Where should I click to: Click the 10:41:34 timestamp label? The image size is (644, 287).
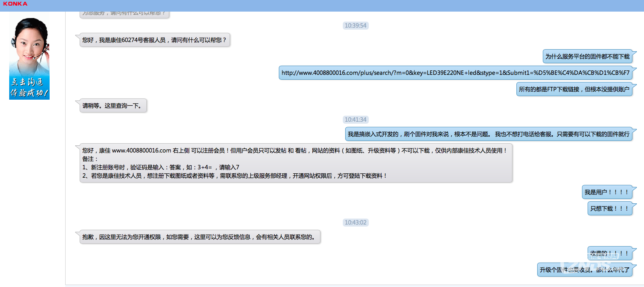point(356,120)
